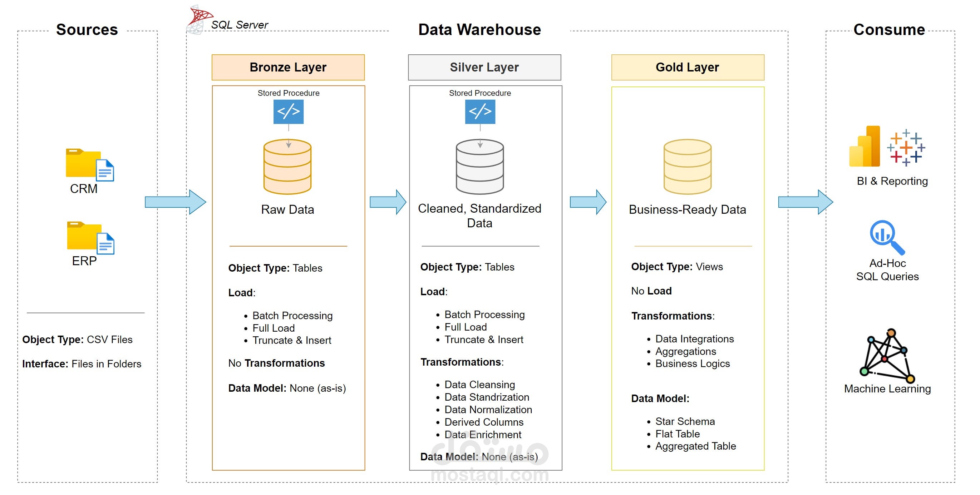This screenshot has height=495, width=980.
Task: Click arrow from Silver to Gold Layer
Action: 588,202
